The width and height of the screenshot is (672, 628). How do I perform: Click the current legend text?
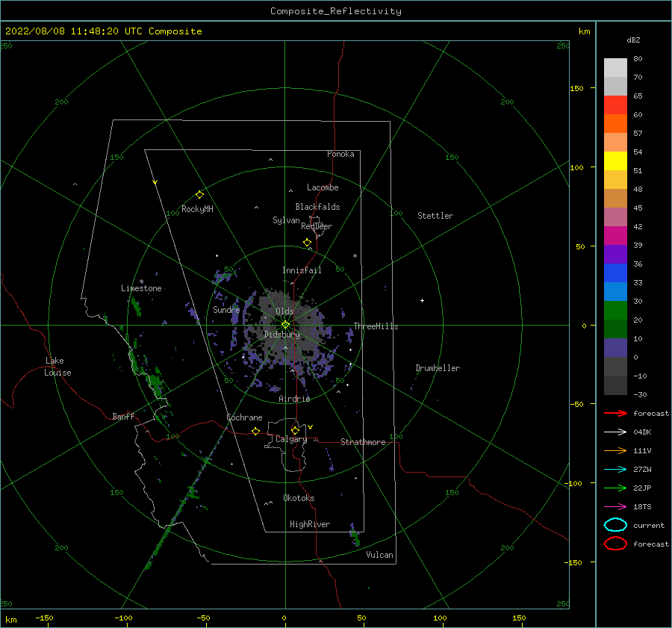pos(649,526)
